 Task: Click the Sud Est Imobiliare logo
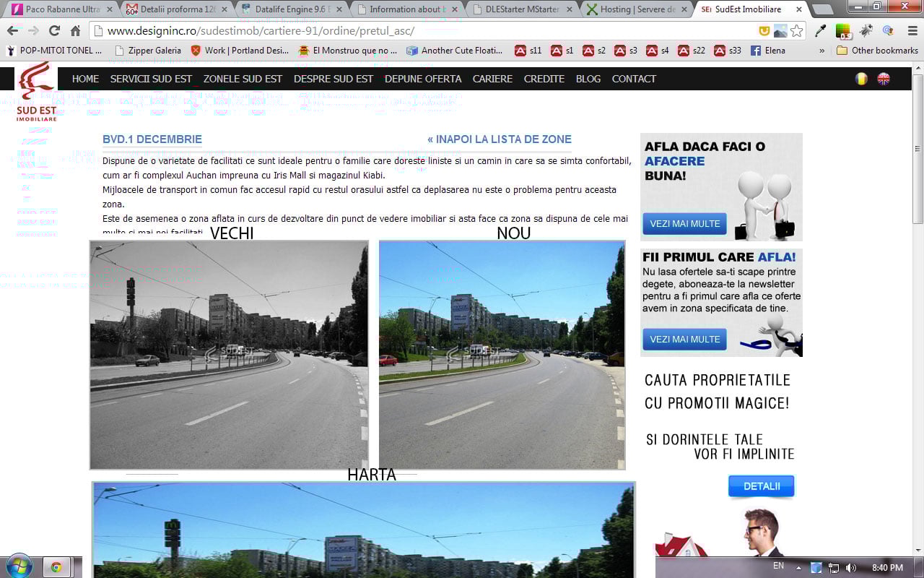click(x=36, y=91)
